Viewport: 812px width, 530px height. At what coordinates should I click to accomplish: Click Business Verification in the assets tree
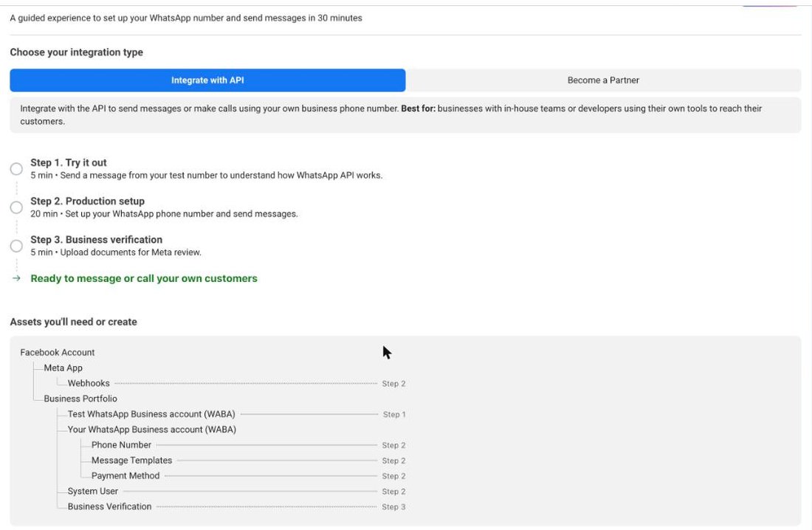point(109,506)
